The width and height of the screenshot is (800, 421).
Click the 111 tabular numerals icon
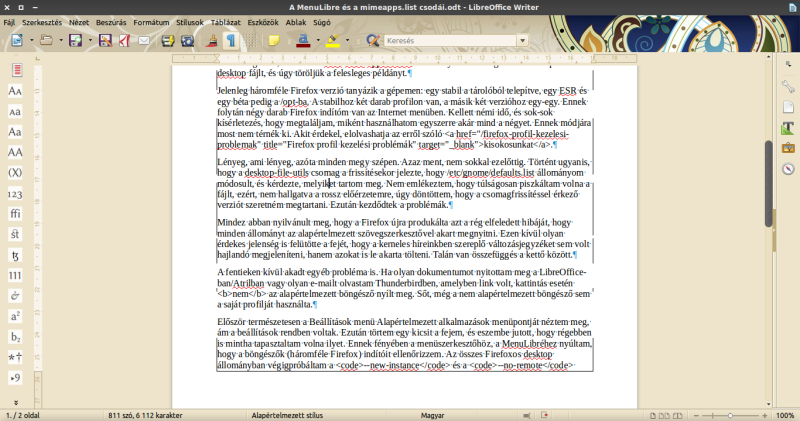pyautogui.click(x=15, y=276)
